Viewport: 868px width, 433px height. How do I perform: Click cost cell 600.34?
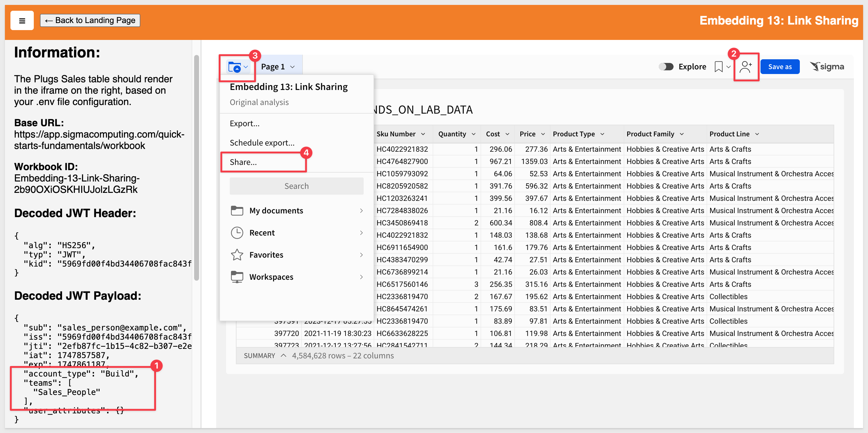click(498, 223)
